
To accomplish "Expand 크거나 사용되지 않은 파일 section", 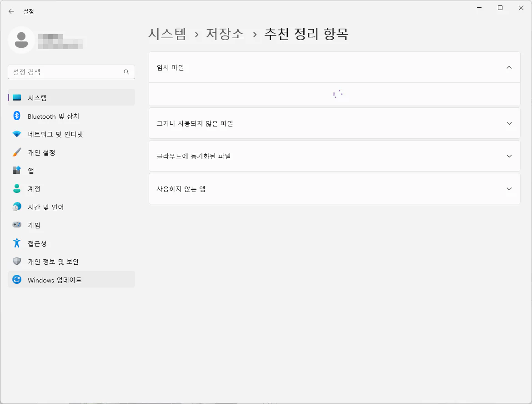I will [x=509, y=123].
